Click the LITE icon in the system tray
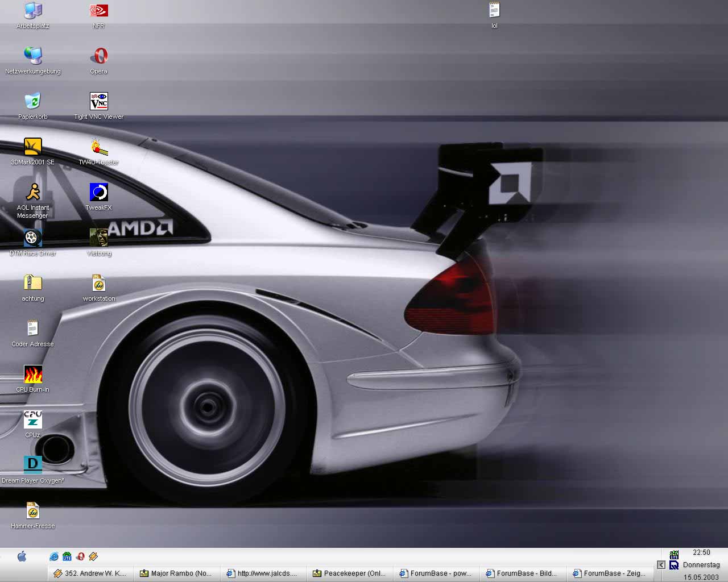The width and height of the screenshot is (728, 582). pyautogui.click(x=674, y=555)
